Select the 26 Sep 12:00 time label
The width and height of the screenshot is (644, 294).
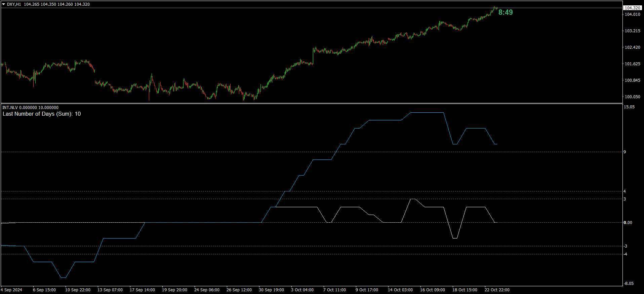click(x=239, y=290)
